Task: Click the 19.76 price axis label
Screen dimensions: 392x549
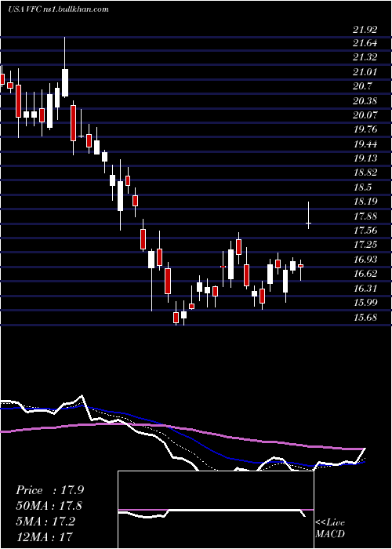Action: (x=365, y=129)
